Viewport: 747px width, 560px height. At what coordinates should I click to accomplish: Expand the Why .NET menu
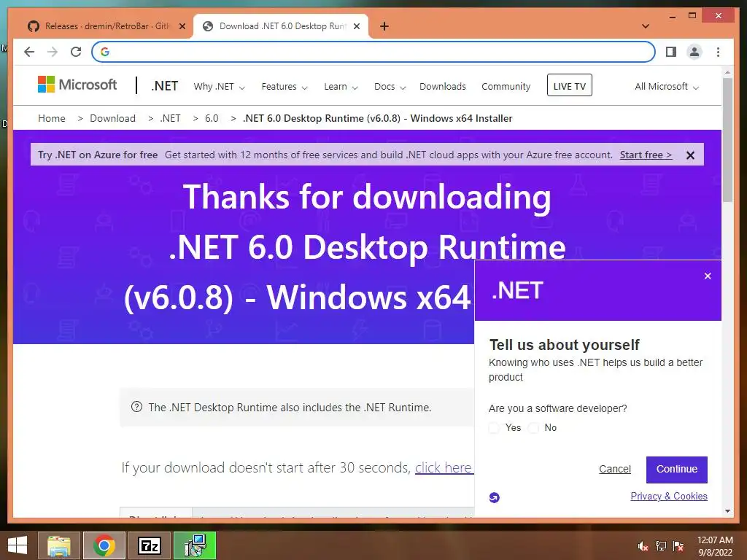[x=219, y=87]
